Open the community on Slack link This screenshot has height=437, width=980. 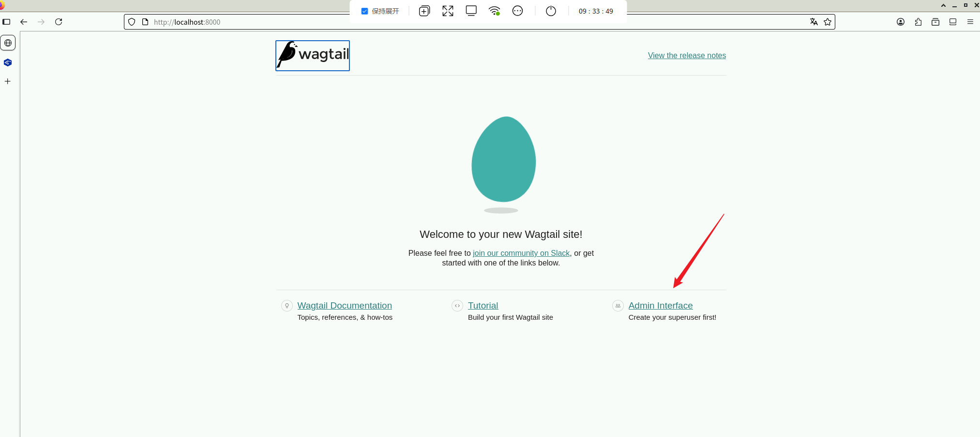click(x=521, y=253)
